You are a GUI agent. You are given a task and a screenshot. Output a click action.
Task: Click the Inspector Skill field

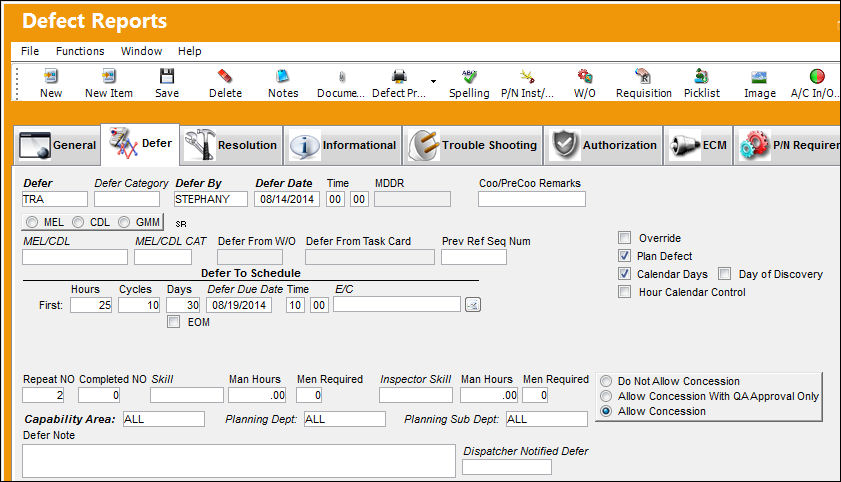pos(416,396)
